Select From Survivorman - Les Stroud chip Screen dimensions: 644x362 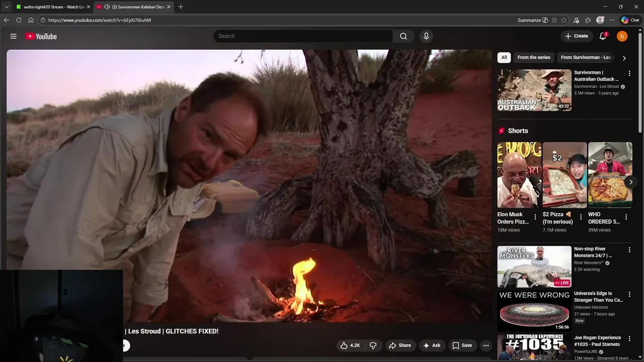click(586, 57)
